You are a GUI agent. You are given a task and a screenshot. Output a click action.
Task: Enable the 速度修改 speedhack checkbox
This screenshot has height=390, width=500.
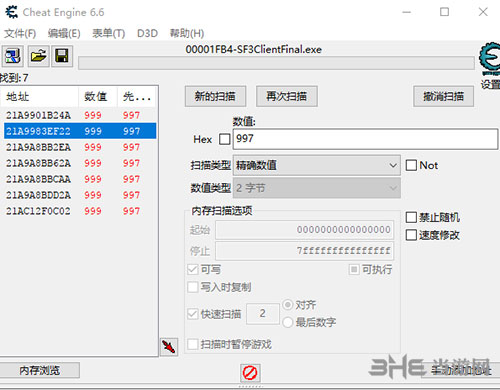[x=411, y=235]
